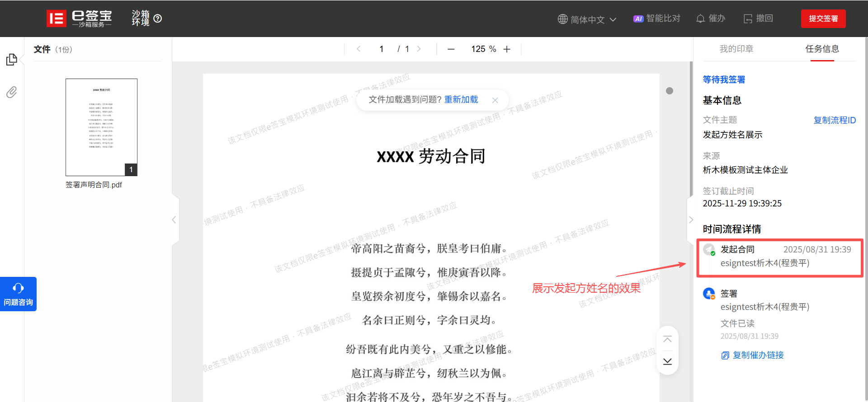868x402 pixels.
Task: Switch to the 任务信息 tab
Action: (x=822, y=49)
